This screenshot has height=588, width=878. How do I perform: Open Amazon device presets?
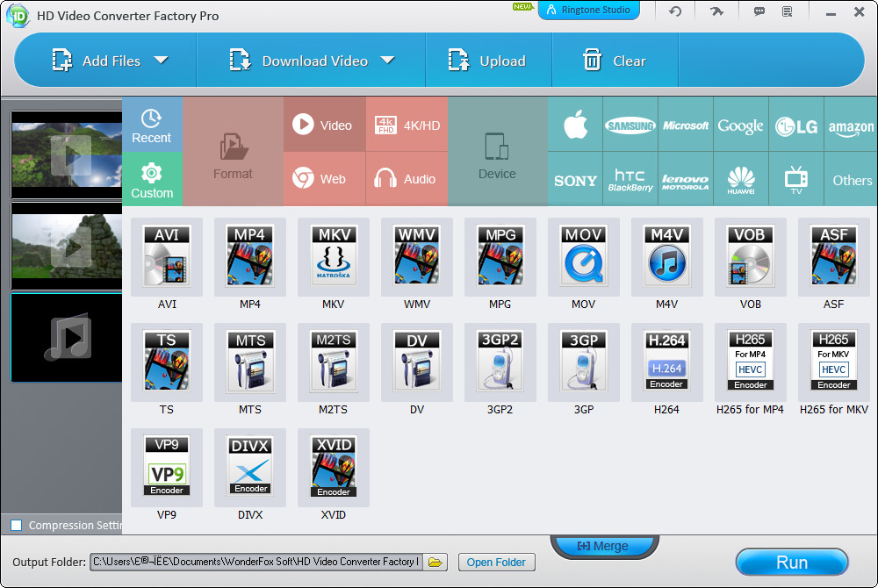point(851,125)
